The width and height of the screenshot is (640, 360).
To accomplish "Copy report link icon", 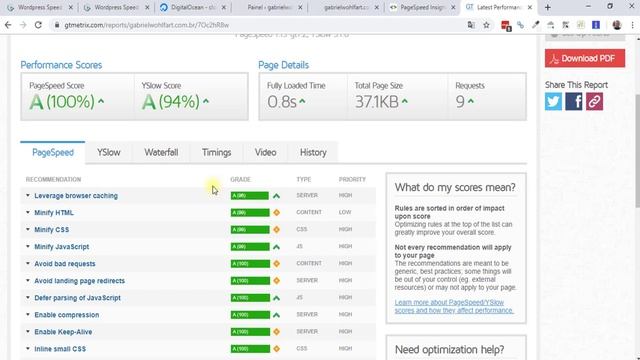I will click(594, 101).
